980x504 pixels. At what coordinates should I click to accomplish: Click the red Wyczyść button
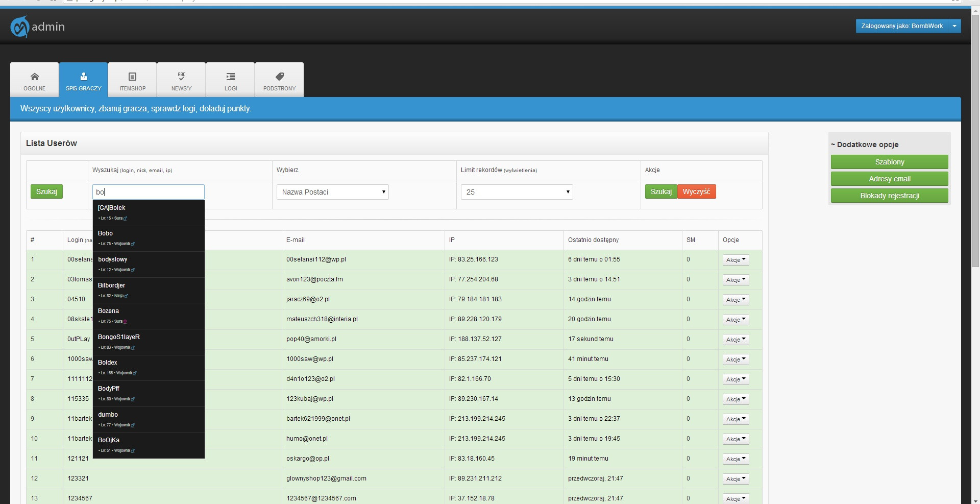[697, 191]
